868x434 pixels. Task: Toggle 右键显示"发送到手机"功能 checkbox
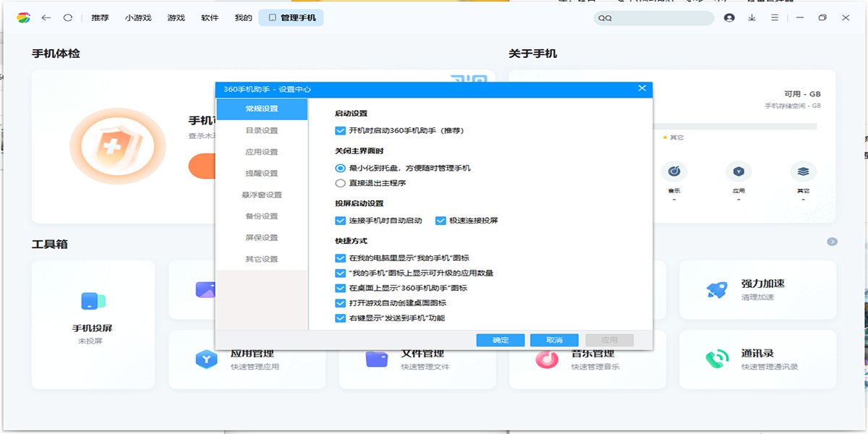click(341, 318)
